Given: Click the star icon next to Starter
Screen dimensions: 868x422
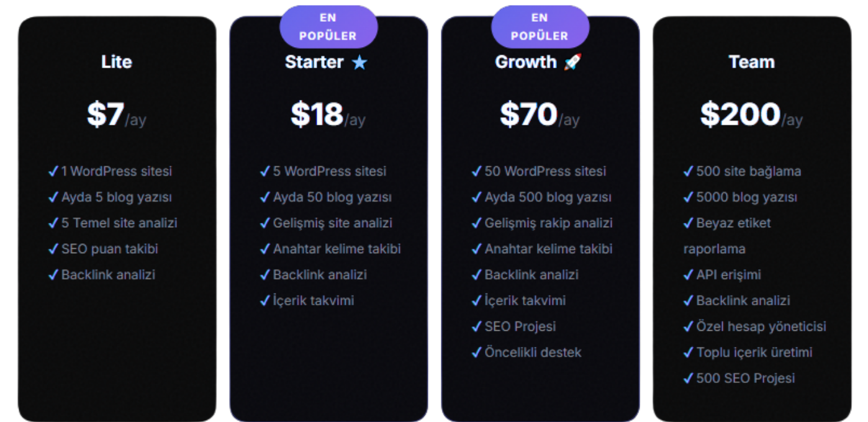Looking at the screenshot, I should (359, 63).
